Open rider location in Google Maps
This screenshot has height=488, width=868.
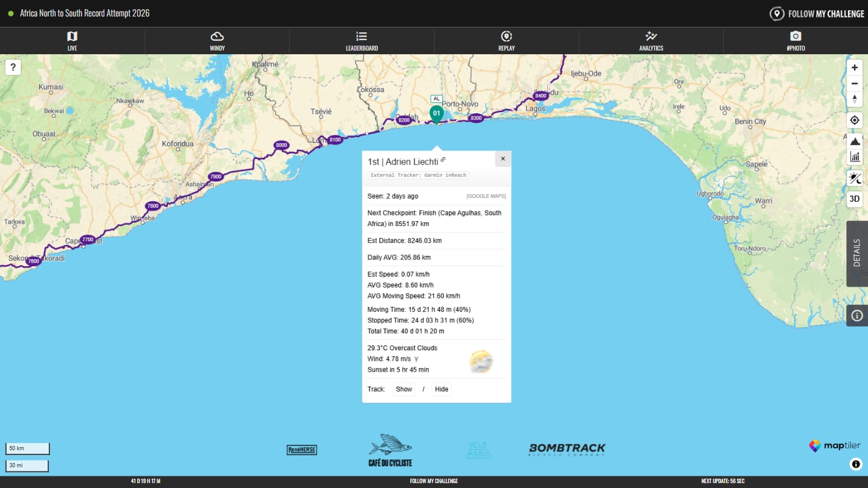[x=486, y=196]
